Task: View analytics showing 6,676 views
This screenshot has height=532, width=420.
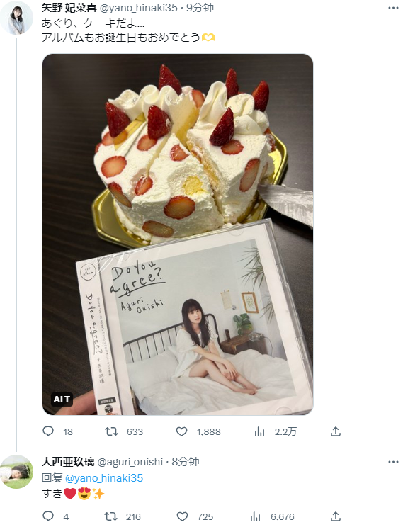Action: [x=256, y=516]
